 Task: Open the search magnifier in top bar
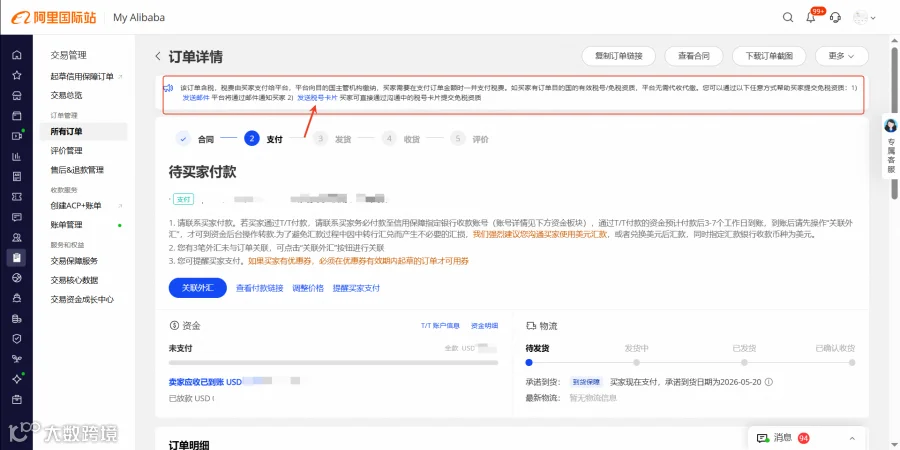(788, 17)
